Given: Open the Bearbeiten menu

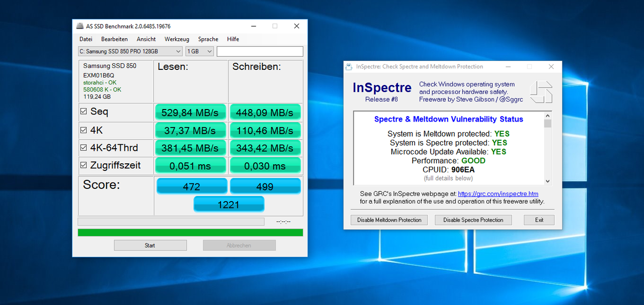Looking at the screenshot, I should point(114,39).
